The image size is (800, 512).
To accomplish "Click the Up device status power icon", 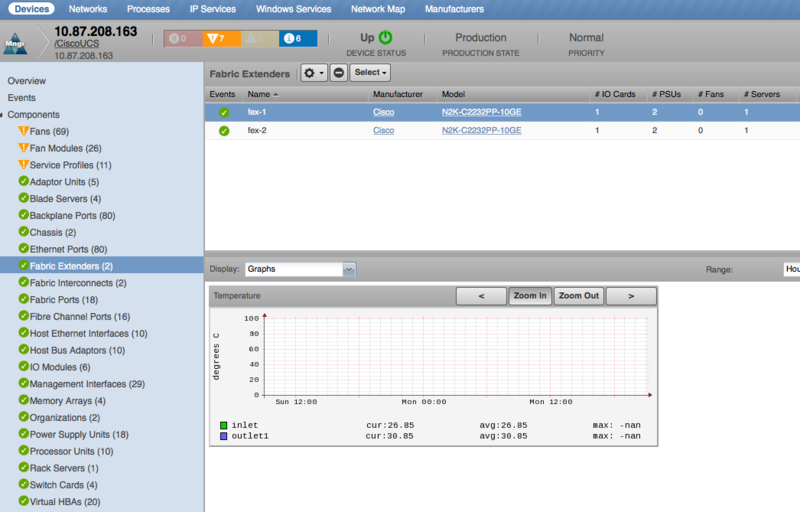I will coord(386,37).
